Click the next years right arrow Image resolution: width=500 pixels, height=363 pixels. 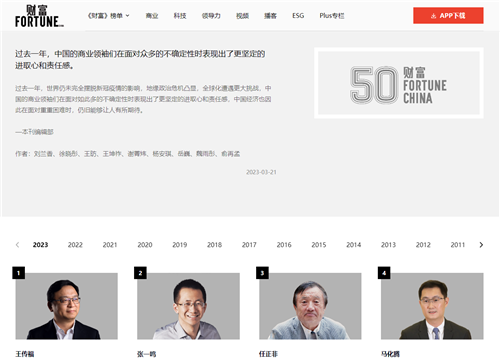(x=481, y=245)
